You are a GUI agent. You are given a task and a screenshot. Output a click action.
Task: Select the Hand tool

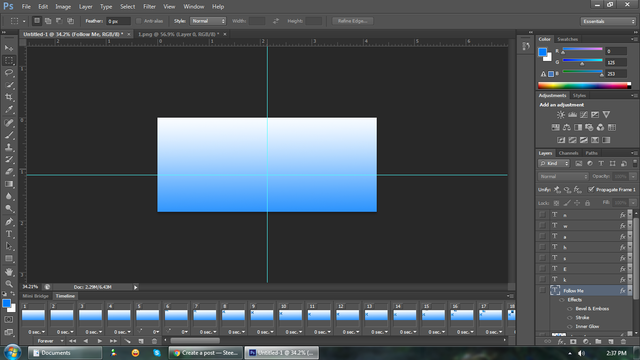(x=9, y=272)
